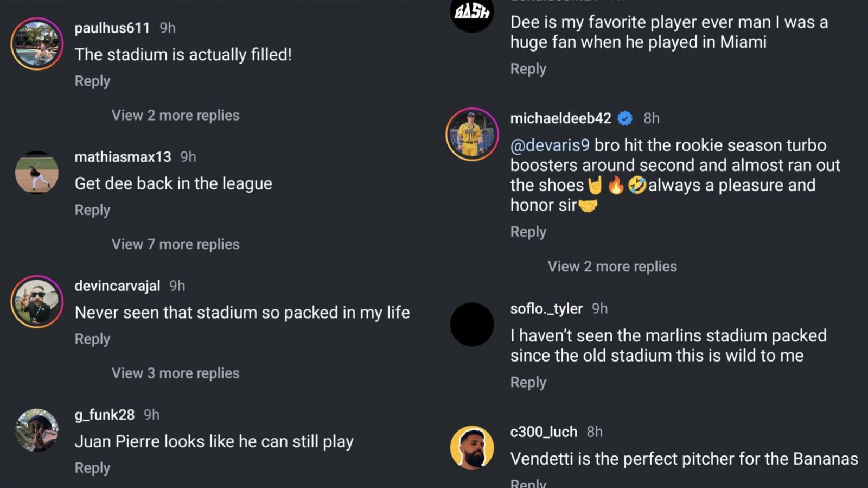Reply to the Juan Pierre comment
This screenshot has height=488, width=868.
(x=92, y=467)
